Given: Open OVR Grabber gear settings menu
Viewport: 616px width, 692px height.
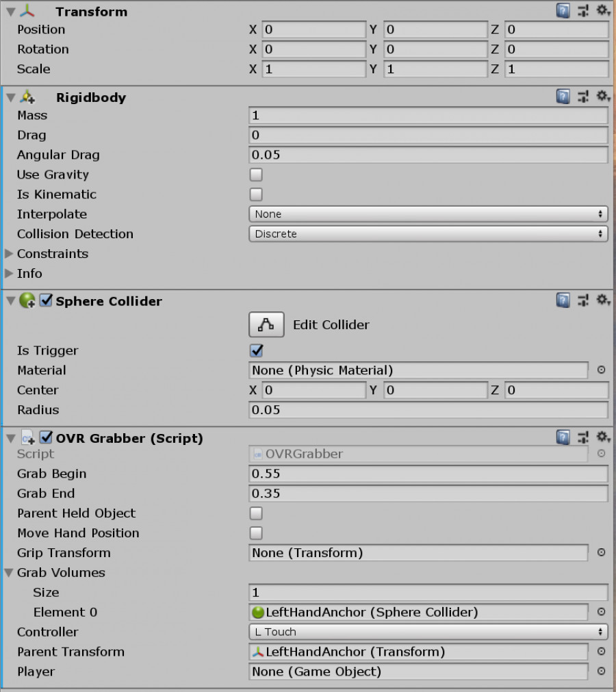Looking at the screenshot, I should coord(603,437).
